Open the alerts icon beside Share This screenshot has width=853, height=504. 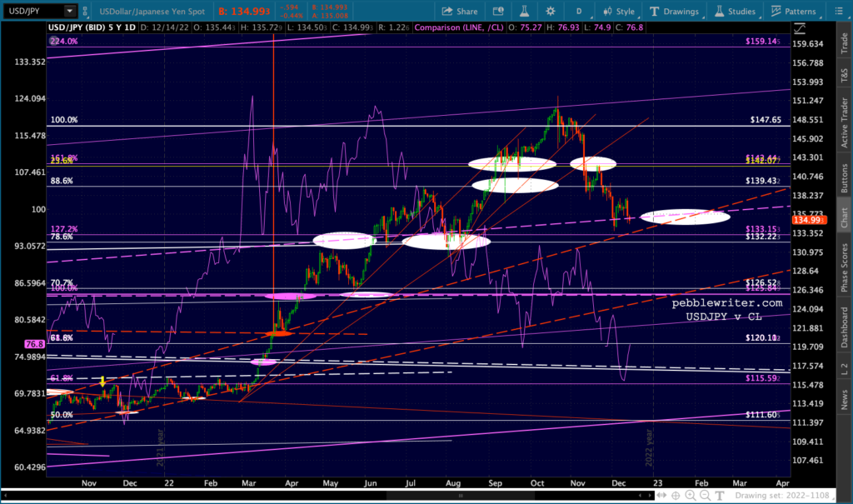point(498,11)
